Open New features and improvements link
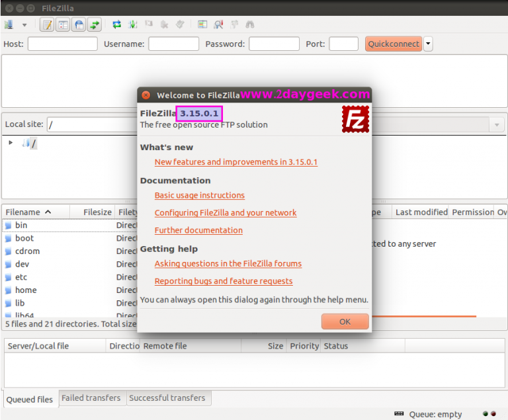This screenshot has width=508, height=420. [236, 162]
